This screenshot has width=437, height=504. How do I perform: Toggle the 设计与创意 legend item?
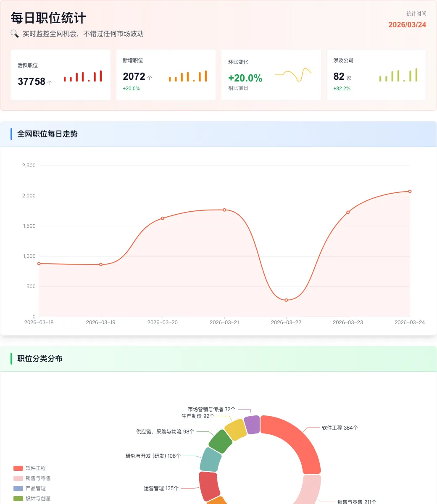coord(32,499)
